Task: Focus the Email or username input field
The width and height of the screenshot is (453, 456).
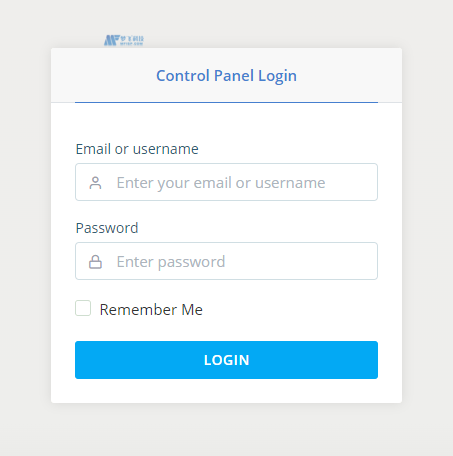Action: click(226, 182)
